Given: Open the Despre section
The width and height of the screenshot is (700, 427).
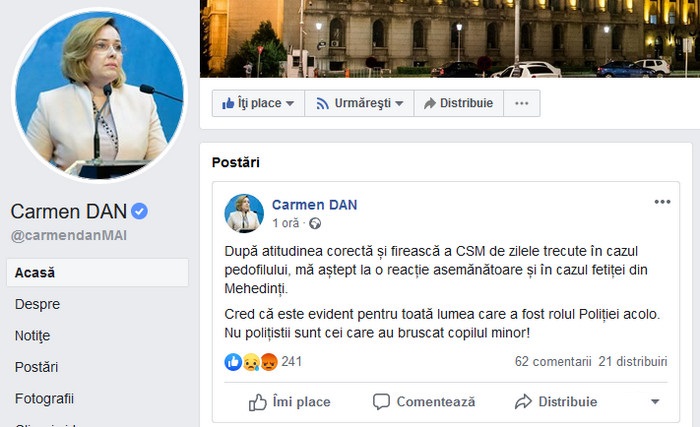Looking at the screenshot, I should click(38, 304).
